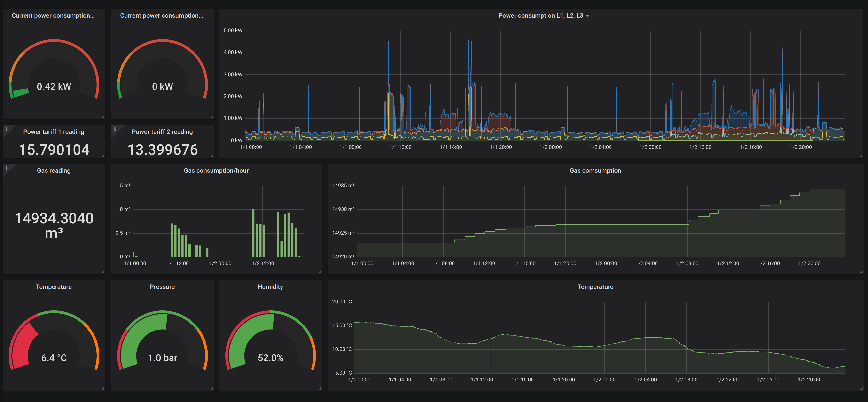The width and height of the screenshot is (868, 402).
Task: Click the info icon on Gas reading panel
Action: 6,168
